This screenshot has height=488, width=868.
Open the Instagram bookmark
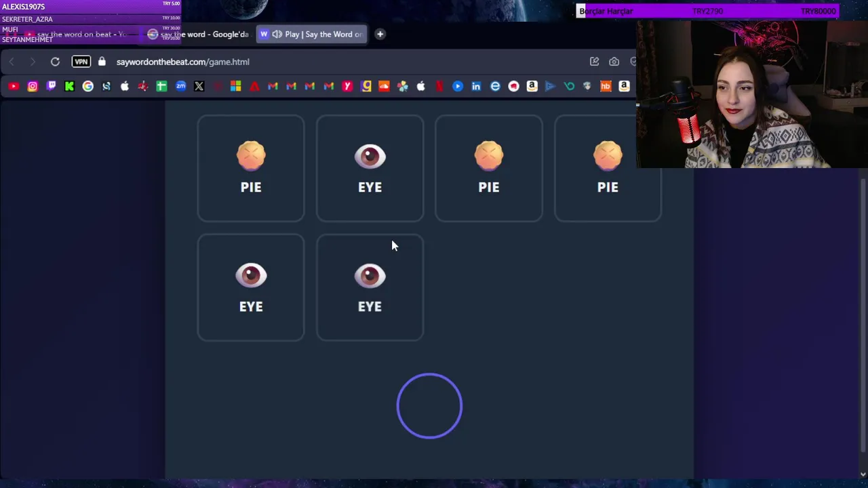coord(33,86)
